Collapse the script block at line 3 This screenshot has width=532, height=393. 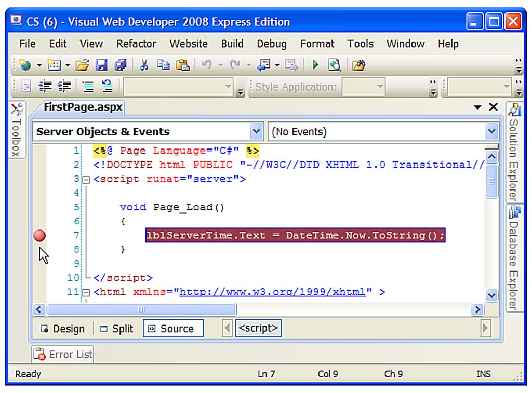tap(86, 180)
